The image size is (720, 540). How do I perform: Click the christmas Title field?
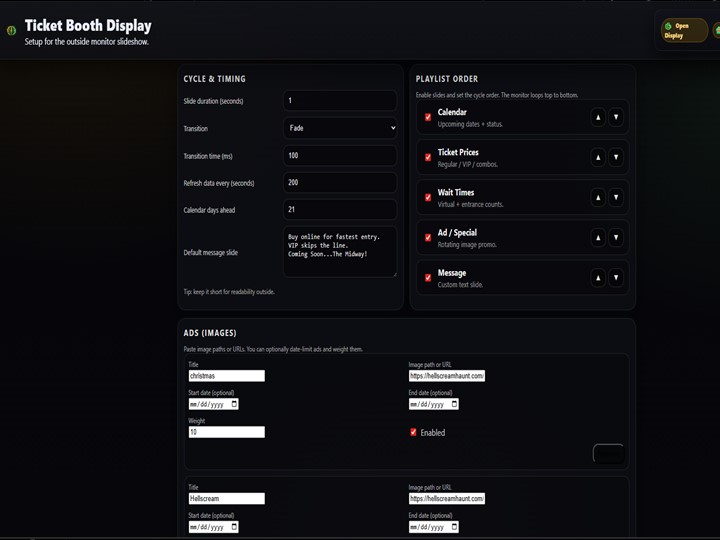[x=227, y=376]
